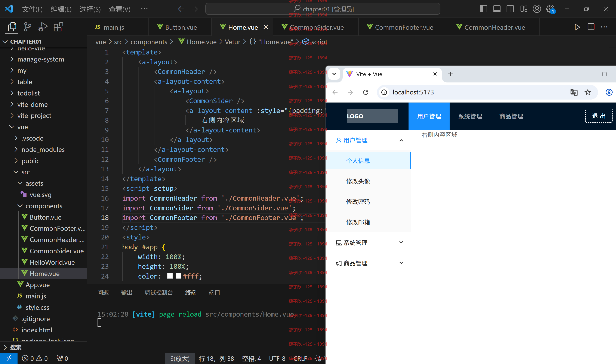Click the 退出 button in web page
Image resolution: width=616 pixels, height=364 pixels.
click(599, 116)
